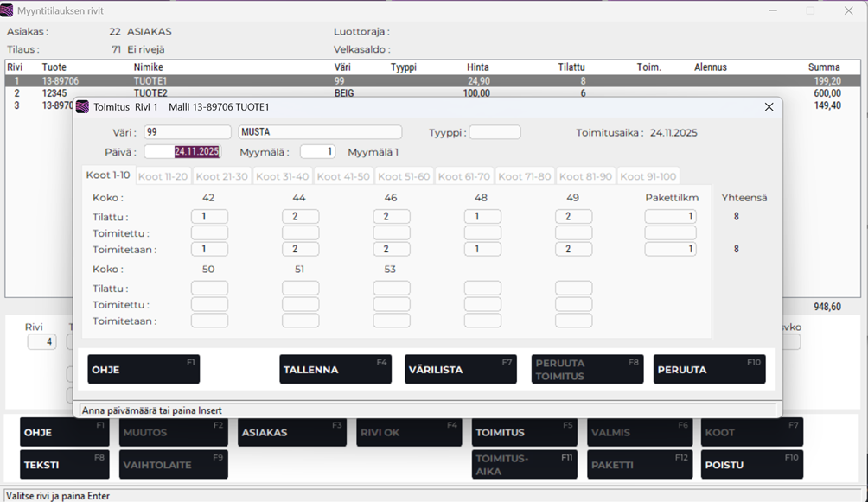Click the Myyntitilauksen rivit window icon
Image resolution: width=868 pixels, height=502 pixels.
(8, 10)
